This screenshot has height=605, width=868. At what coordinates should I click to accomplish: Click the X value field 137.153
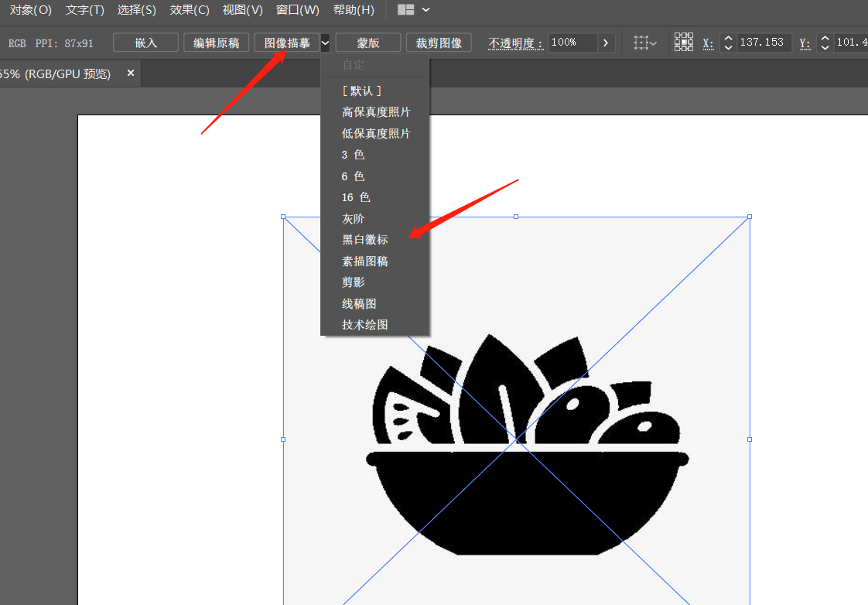(764, 43)
